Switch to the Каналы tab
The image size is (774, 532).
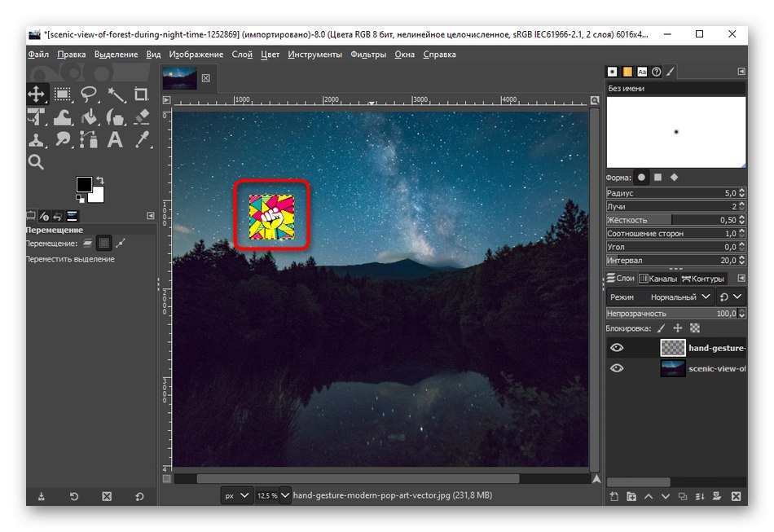click(x=660, y=278)
